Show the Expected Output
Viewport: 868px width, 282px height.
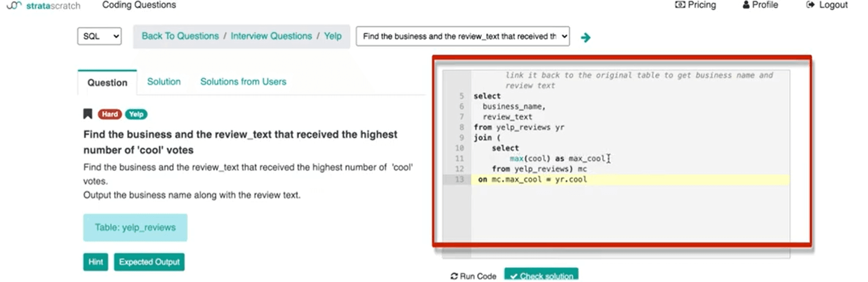coord(149,262)
